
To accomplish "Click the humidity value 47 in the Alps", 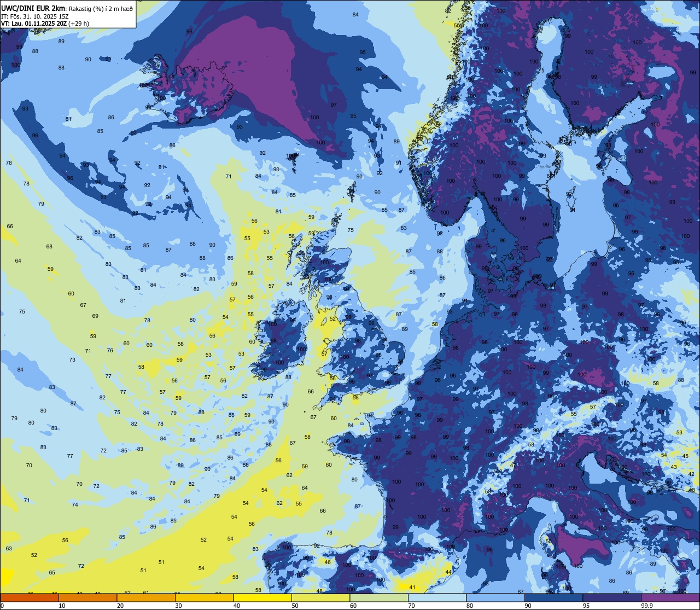I will pos(512,465).
